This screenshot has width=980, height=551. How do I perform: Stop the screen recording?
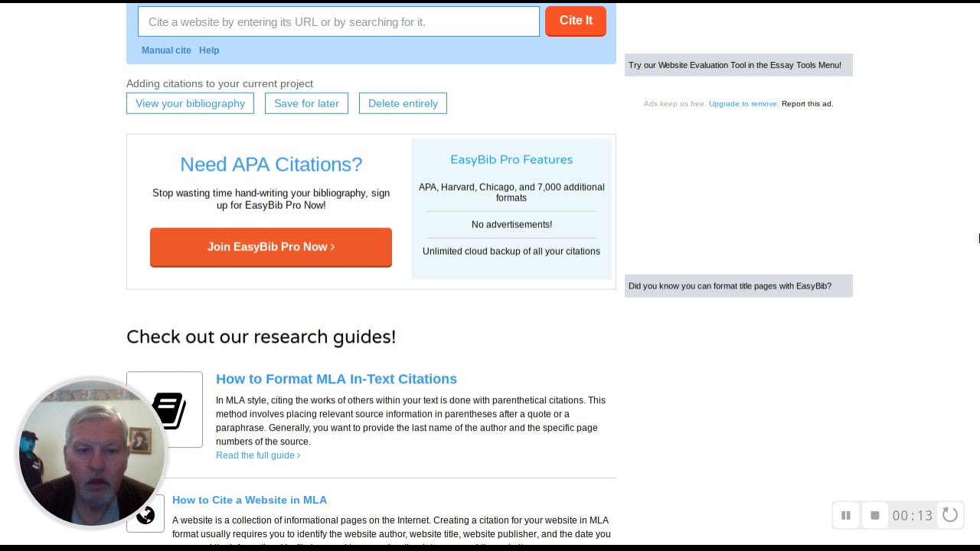click(875, 516)
